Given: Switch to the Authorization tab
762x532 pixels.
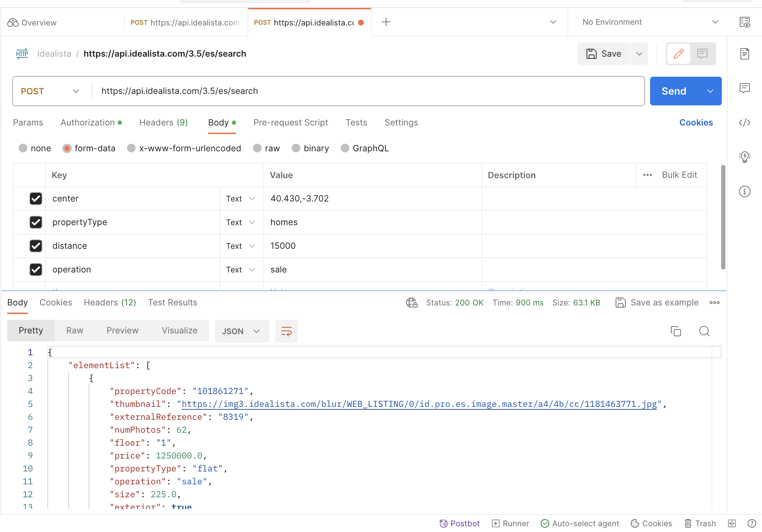Looking at the screenshot, I should point(91,123).
